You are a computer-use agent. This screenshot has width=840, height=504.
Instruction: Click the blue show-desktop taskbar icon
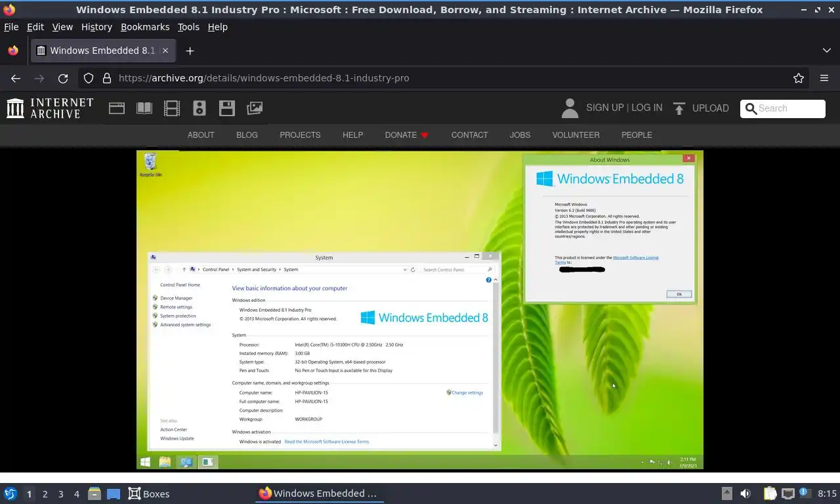click(113, 493)
